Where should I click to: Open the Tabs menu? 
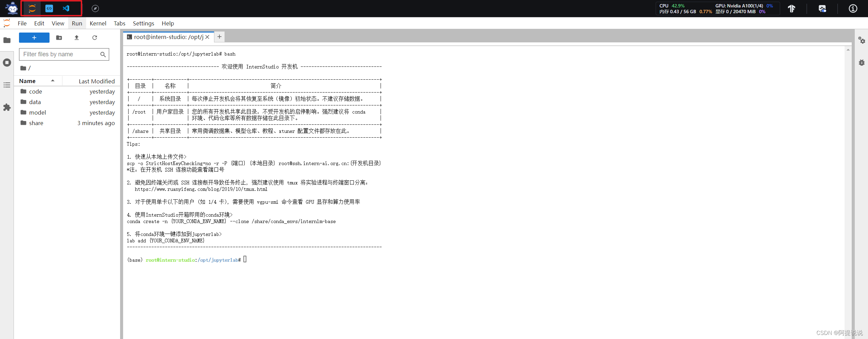pyautogui.click(x=119, y=23)
